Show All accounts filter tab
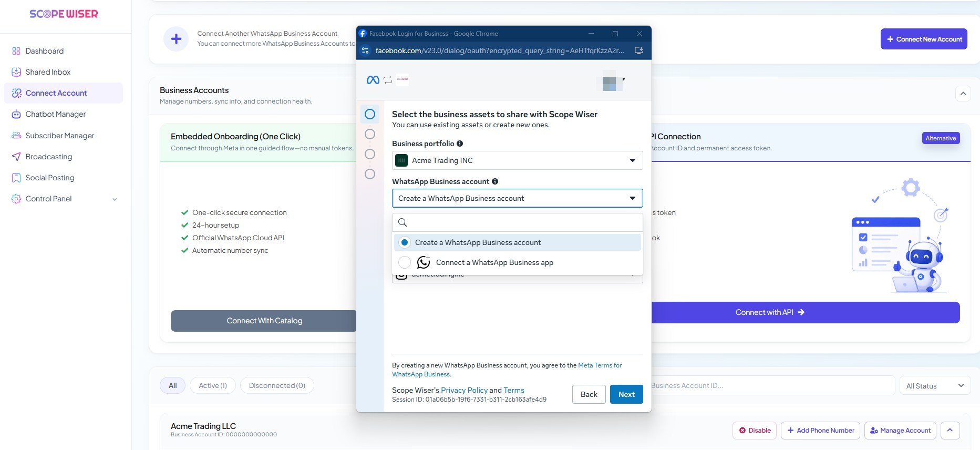This screenshot has width=980, height=450. (x=172, y=385)
